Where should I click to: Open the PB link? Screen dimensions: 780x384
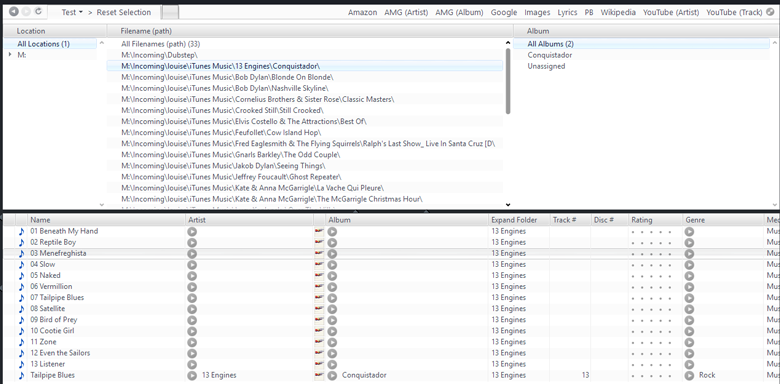[x=589, y=12]
